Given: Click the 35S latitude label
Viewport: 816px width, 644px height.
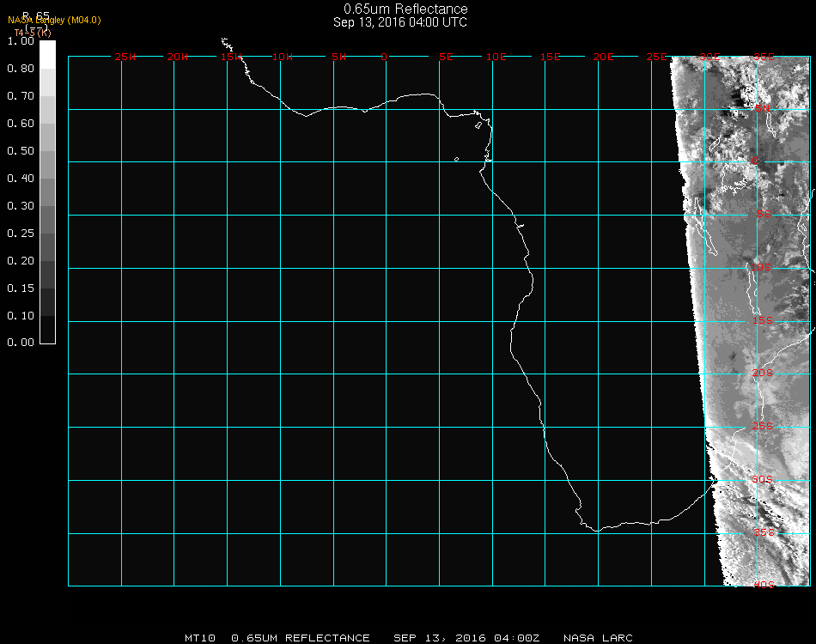Looking at the screenshot, I should [x=764, y=532].
